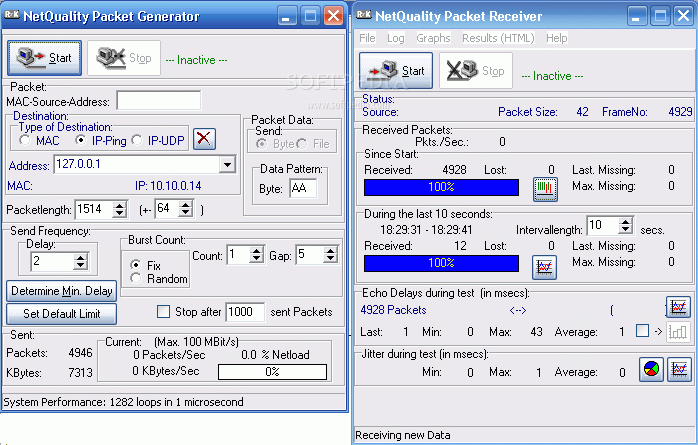Maximize the Packet Receiver window

tap(660, 16)
